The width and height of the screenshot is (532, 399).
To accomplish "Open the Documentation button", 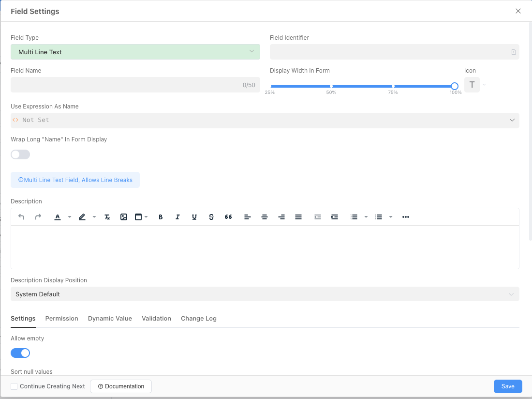I will 121,386.
